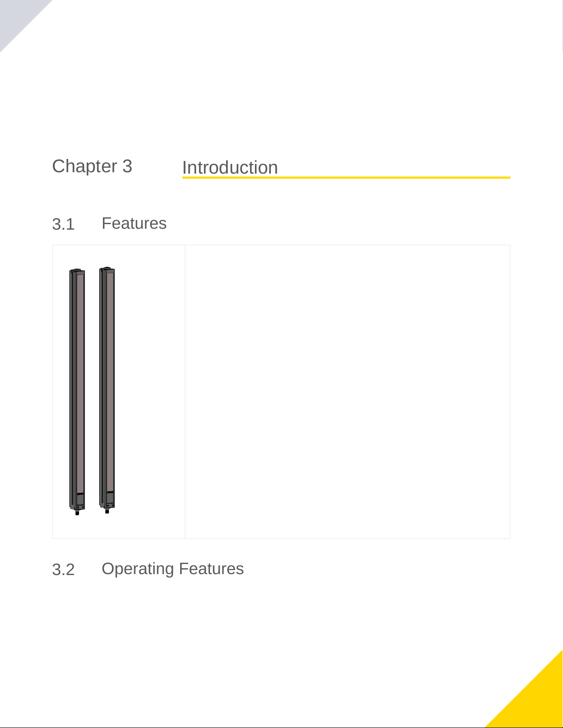563x728 pixels.
Task: Click the sensor window of the right device
Action: (x=110, y=380)
